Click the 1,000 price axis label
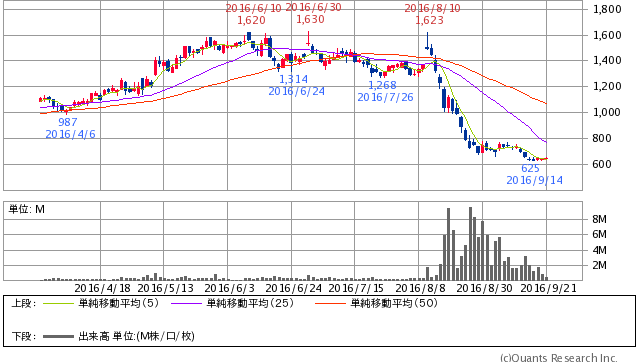Screen dimensions: 638x362 607,112
